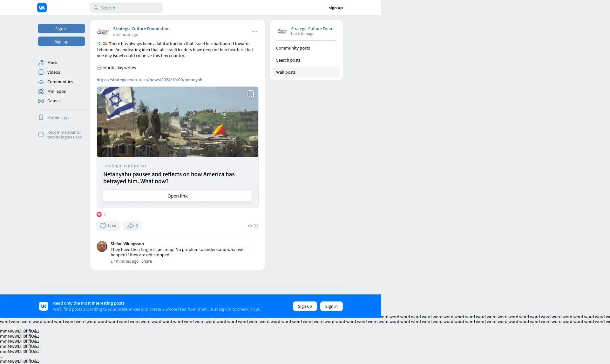Open the post's three-dot options menu
This screenshot has height=364, width=610.
[x=255, y=31]
